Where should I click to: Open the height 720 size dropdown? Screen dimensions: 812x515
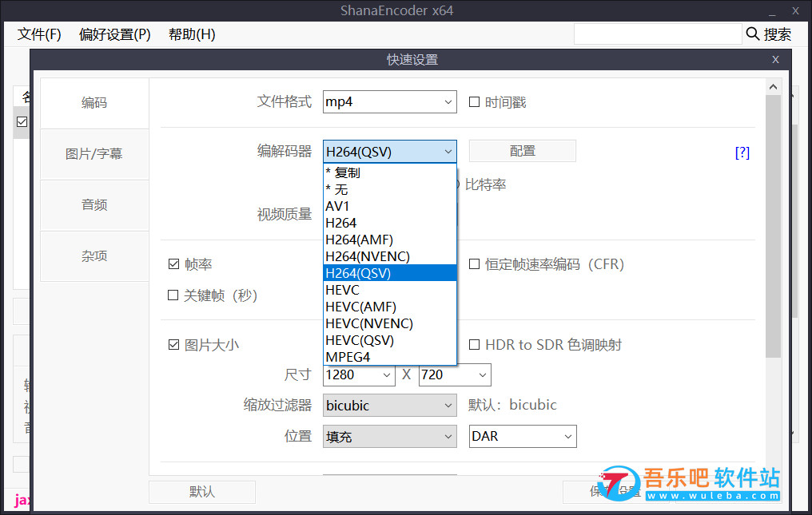(455, 374)
